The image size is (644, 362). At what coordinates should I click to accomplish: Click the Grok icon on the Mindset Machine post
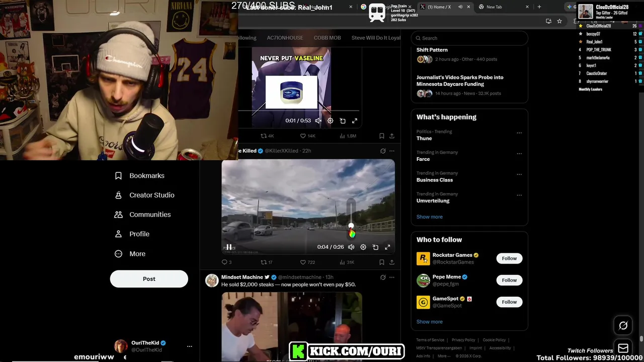(383, 277)
